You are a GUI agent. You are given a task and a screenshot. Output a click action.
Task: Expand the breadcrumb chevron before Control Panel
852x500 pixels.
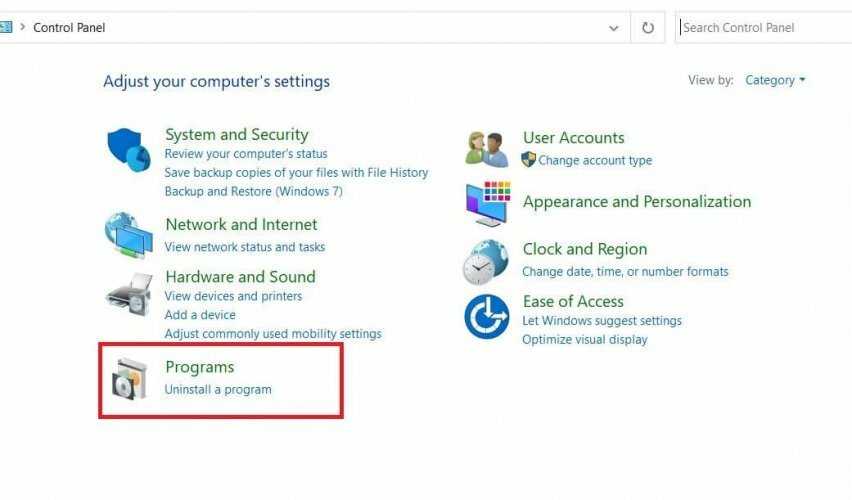pos(23,27)
